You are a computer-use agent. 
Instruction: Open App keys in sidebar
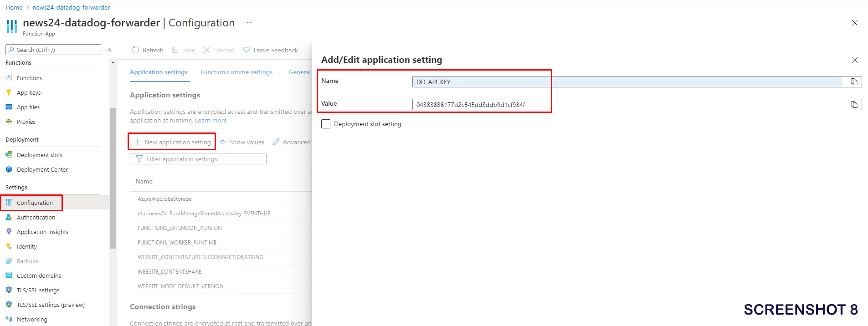[x=29, y=93]
